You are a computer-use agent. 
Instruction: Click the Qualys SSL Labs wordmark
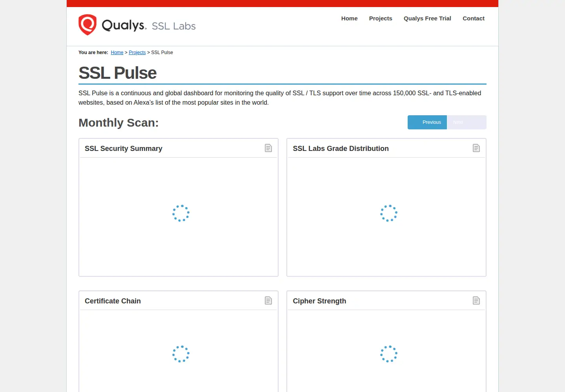pyautogui.click(x=149, y=25)
